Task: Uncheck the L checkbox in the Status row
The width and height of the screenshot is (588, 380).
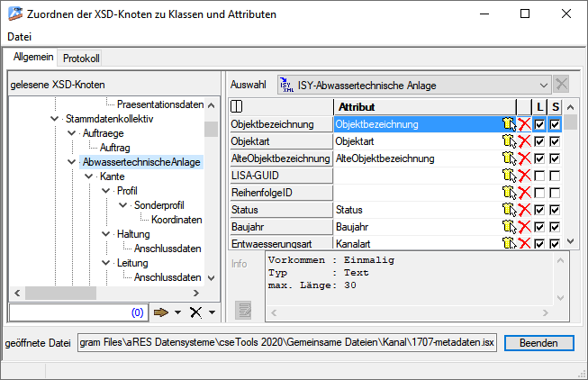Action: (x=539, y=210)
